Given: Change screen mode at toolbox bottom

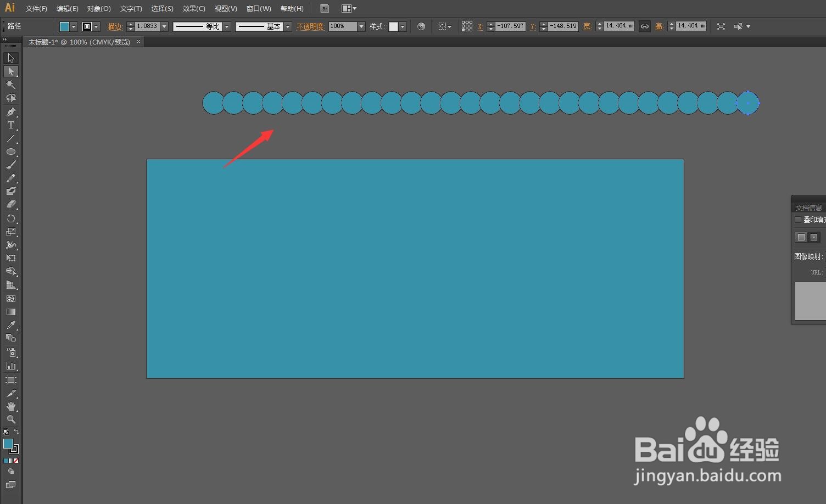Looking at the screenshot, I should (11, 485).
